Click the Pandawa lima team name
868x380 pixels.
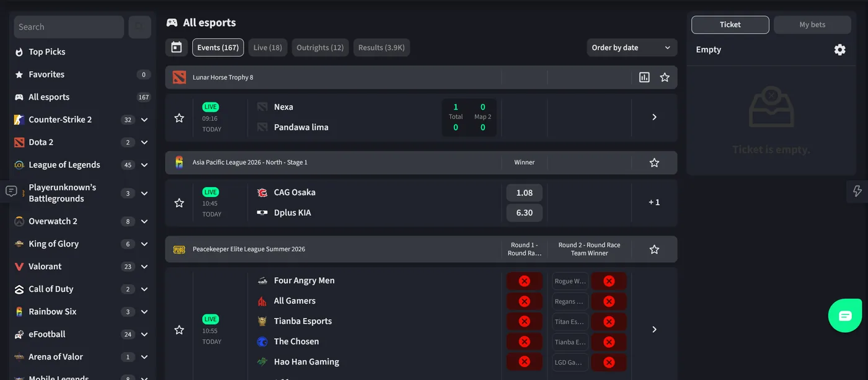click(301, 127)
